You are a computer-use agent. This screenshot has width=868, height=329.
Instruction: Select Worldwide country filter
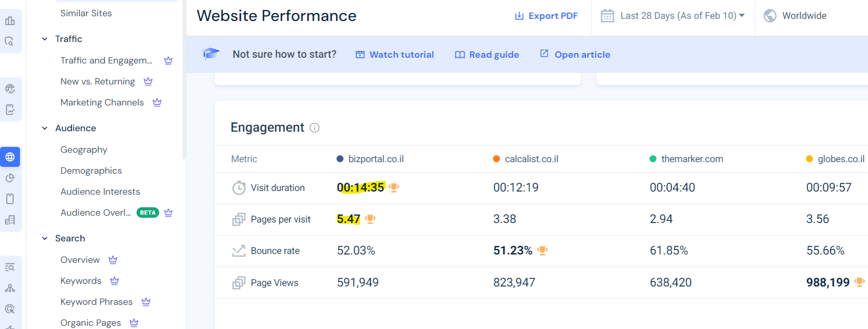804,16
